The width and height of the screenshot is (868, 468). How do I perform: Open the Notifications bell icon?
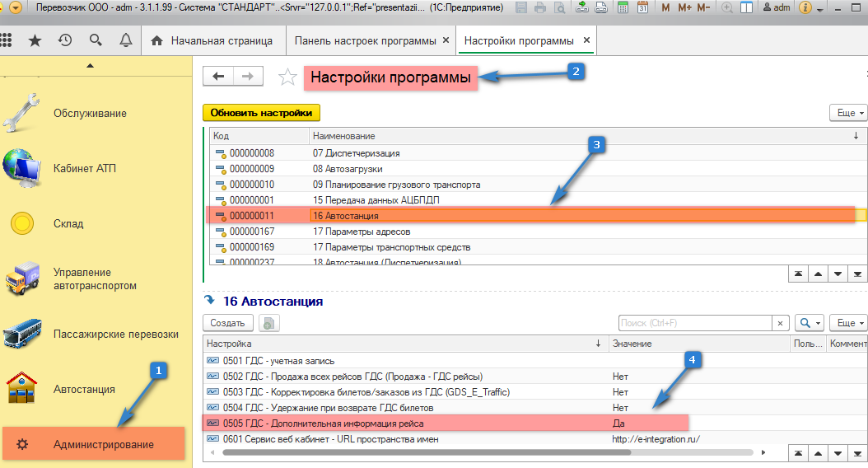click(125, 40)
